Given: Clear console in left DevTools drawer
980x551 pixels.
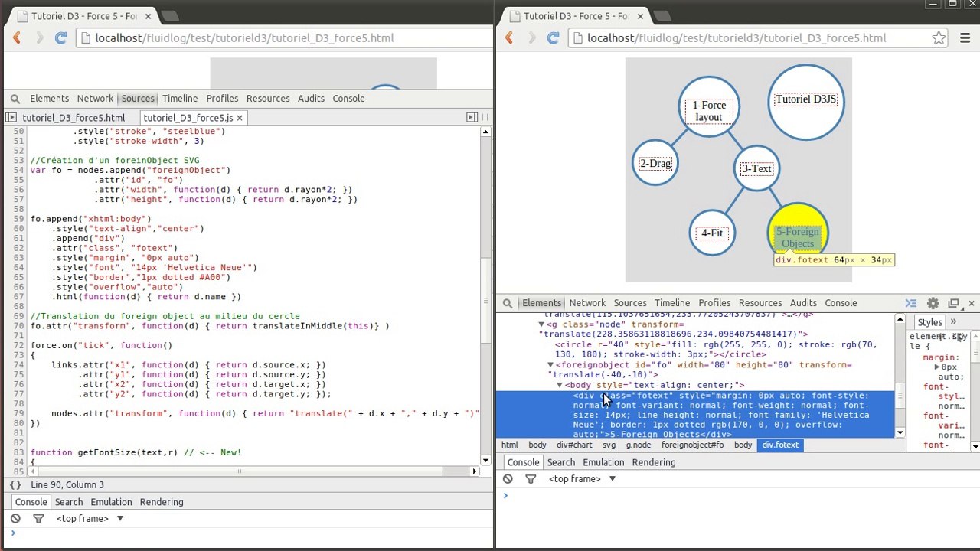Looking at the screenshot, I should 15,519.
